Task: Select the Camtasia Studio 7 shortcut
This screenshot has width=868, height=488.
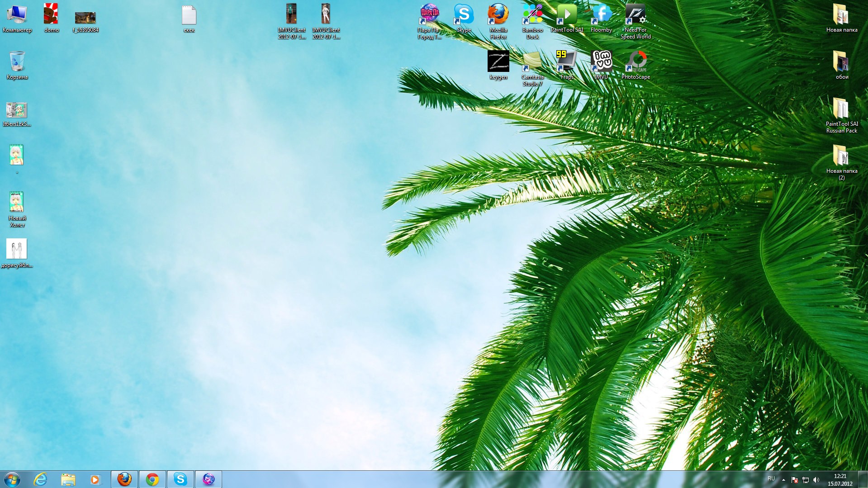Action: tap(532, 69)
